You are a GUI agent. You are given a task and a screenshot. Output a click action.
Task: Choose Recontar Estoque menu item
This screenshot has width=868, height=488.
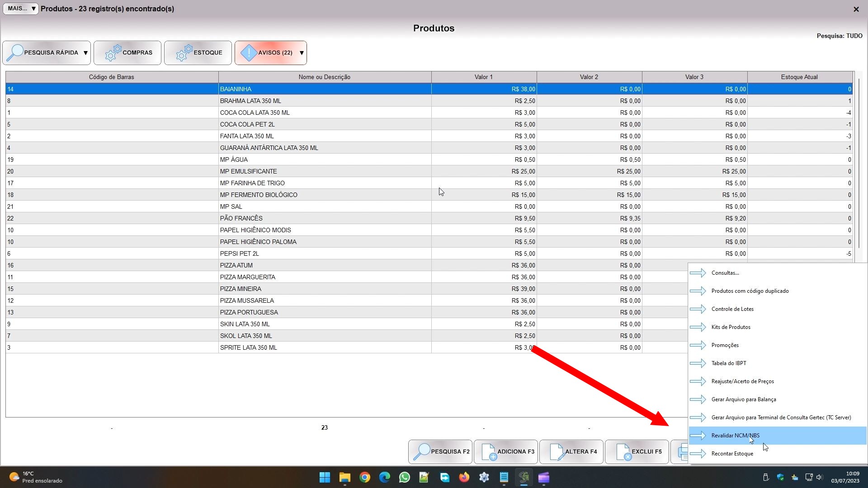[x=778, y=454]
